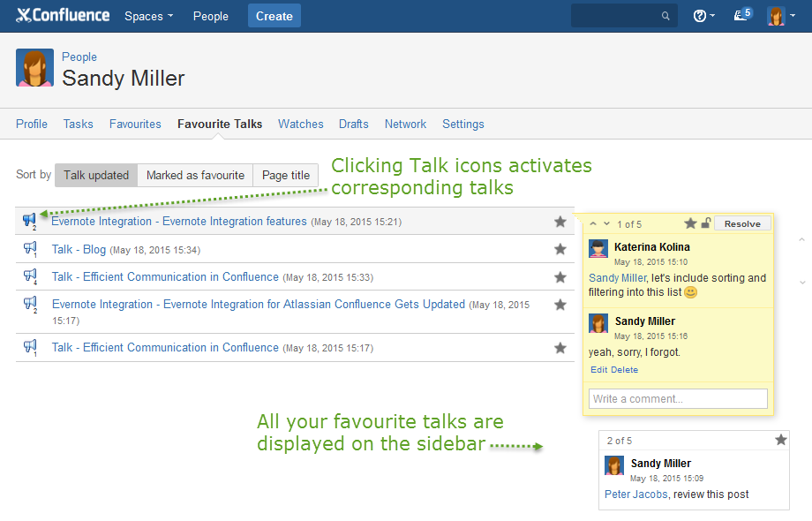
Task: Click the search magnifier icon in header
Action: tap(665, 16)
